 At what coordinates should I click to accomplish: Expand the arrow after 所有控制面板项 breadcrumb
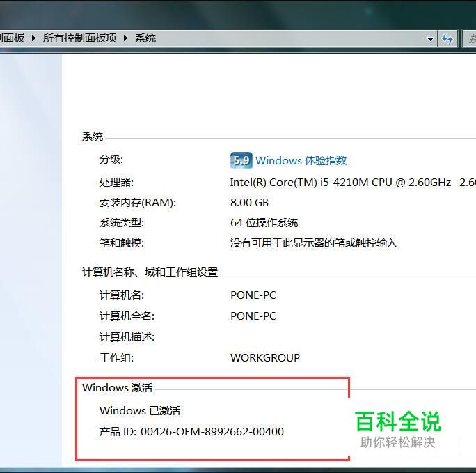click(x=125, y=38)
